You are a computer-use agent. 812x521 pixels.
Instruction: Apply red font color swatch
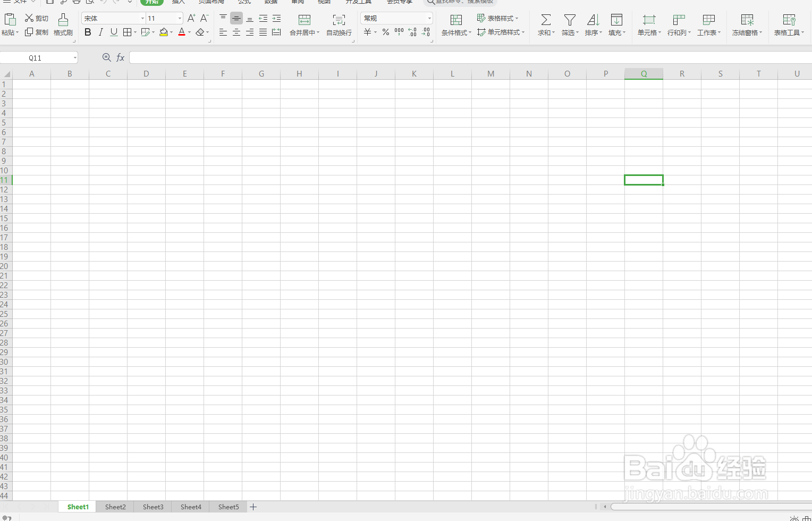coord(182,32)
